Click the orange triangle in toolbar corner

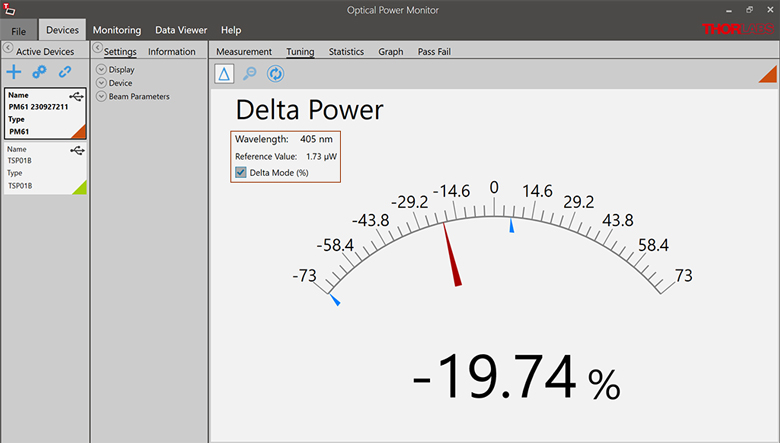(x=767, y=73)
